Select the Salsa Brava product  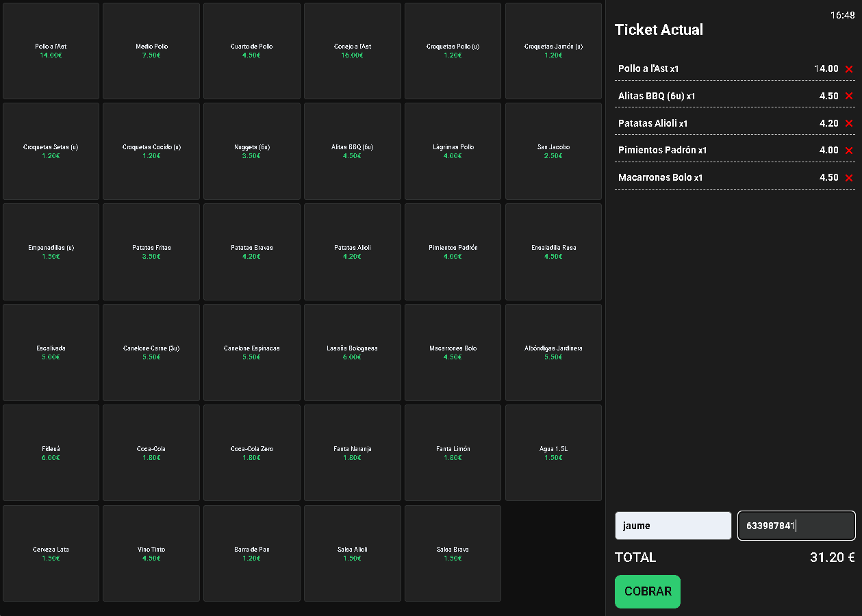pos(453,553)
